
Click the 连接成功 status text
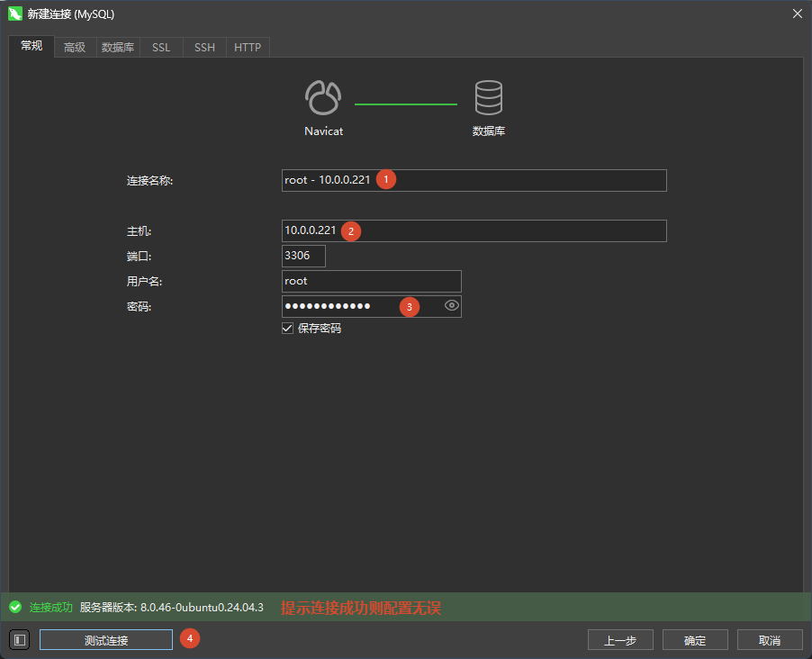(x=50, y=607)
